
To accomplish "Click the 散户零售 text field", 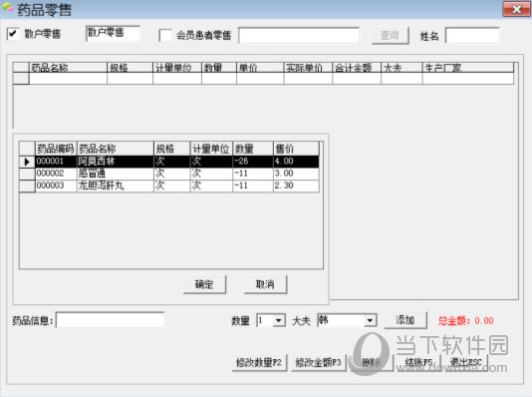I will [x=113, y=33].
